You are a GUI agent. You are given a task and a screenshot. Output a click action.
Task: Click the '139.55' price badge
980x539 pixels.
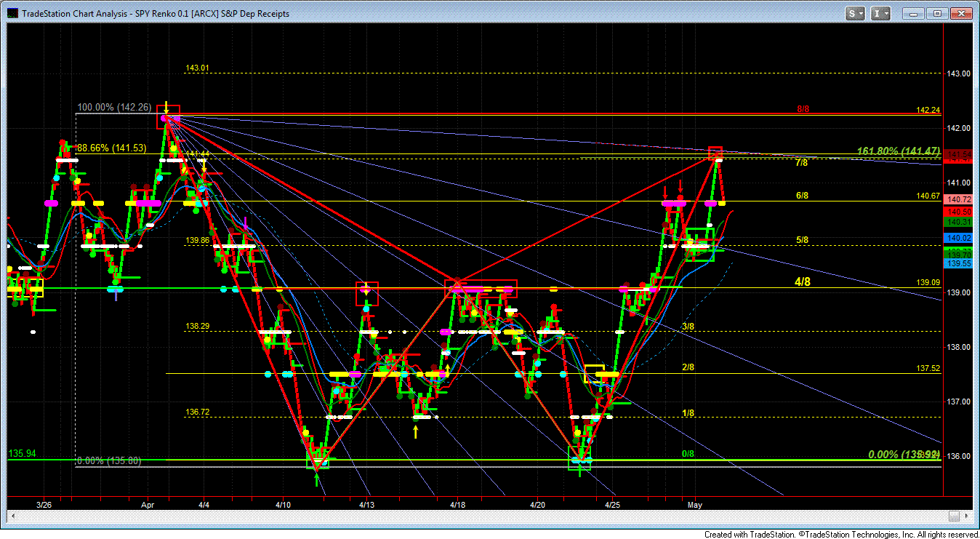(x=957, y=263)
